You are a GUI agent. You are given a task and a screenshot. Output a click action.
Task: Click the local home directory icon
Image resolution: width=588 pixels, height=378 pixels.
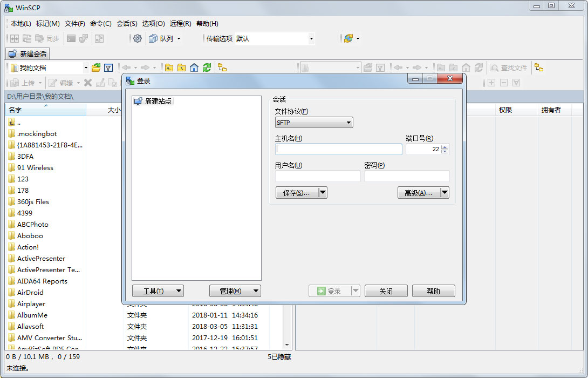194,67
